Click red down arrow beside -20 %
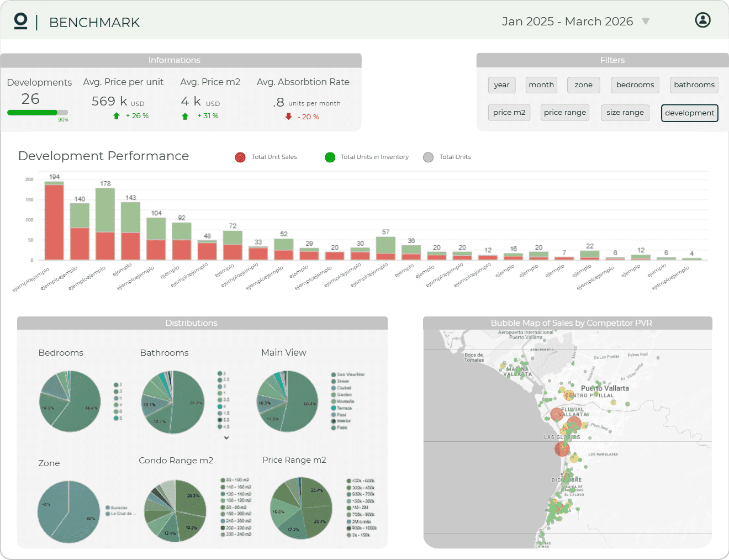Viewport: 729px width, 560px height. pyautogui.click(x=288, y=117)
